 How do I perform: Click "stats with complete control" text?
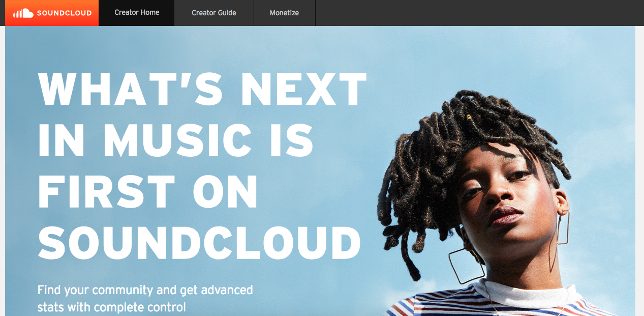[111, 307]
